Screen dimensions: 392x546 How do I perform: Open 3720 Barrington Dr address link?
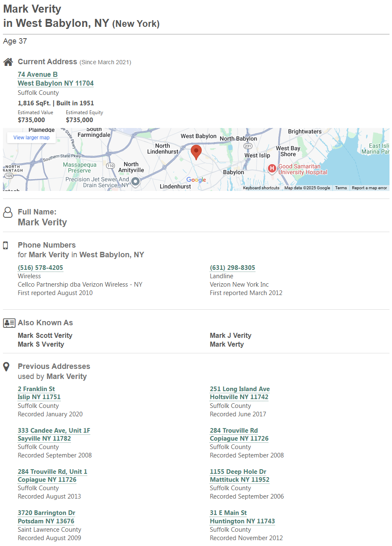click(x=47, y=513)
